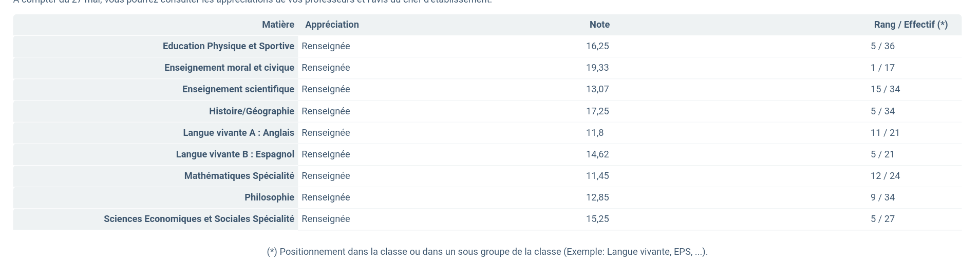Click the Appréciation column header

click(x=332, y=25)
